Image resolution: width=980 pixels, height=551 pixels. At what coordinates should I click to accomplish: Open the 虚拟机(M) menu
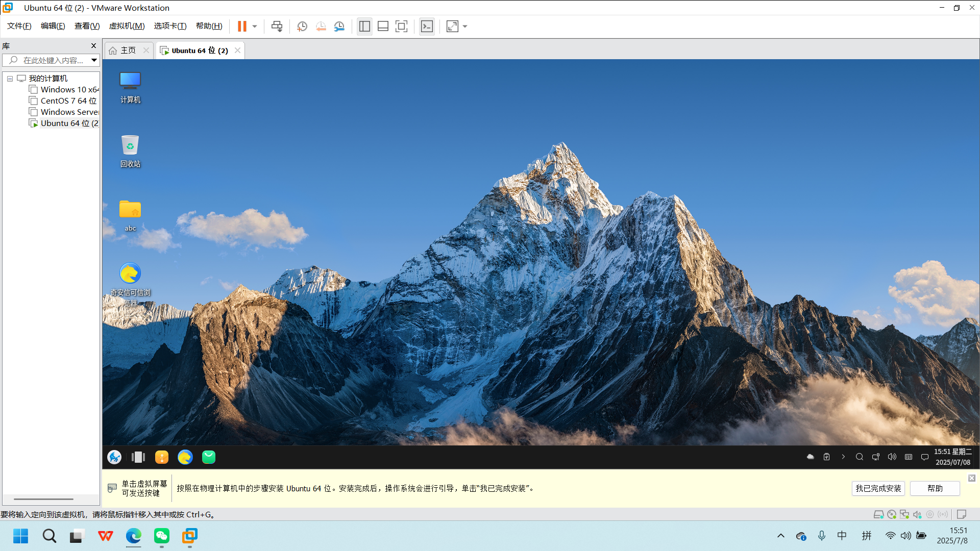pyautogui.click(x=127, y=26)
